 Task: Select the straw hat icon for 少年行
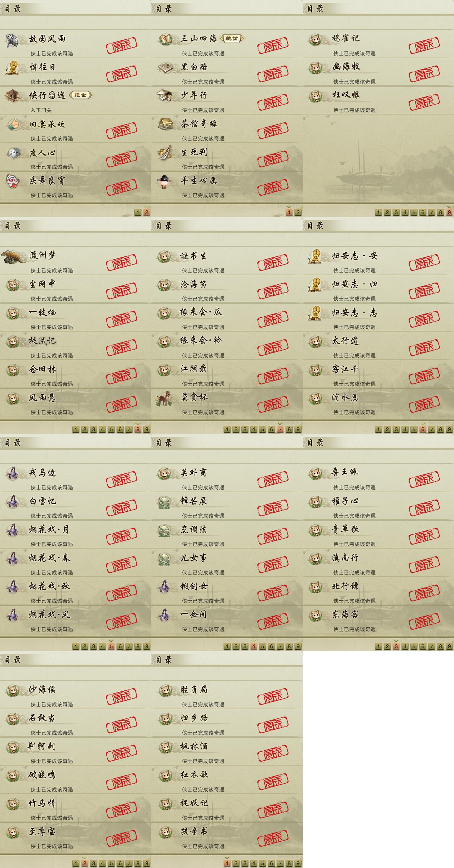coord(164,96)
